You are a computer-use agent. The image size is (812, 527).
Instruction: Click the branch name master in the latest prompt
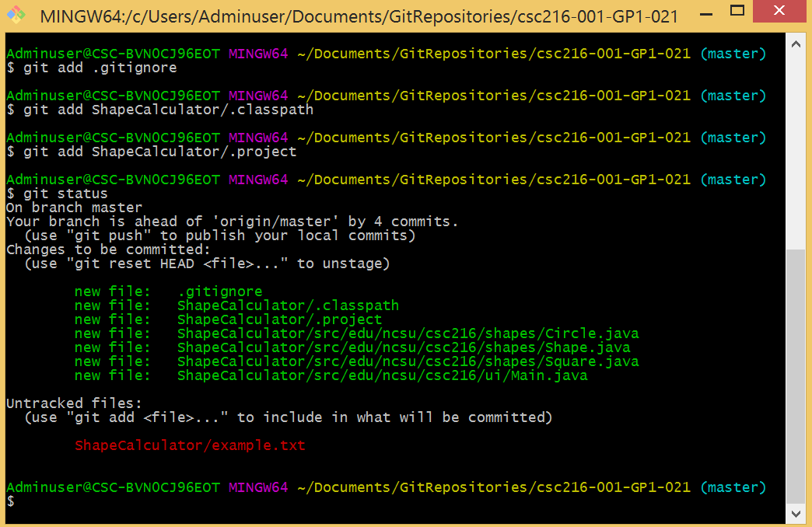tap(733, 487)
